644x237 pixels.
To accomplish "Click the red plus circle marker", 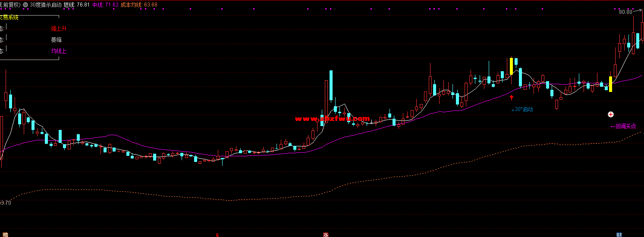I will click(611, 114).
